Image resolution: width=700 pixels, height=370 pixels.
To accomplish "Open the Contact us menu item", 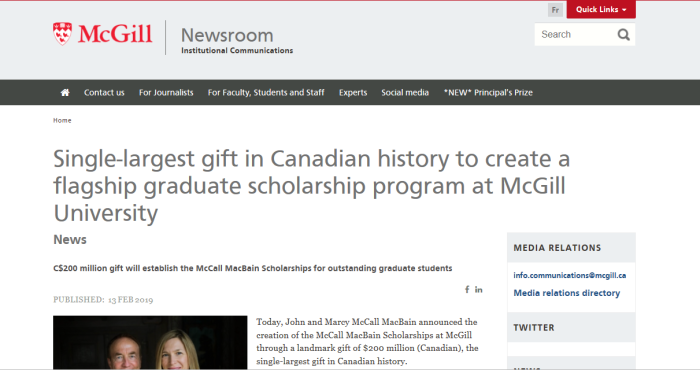I will (104, 92).
